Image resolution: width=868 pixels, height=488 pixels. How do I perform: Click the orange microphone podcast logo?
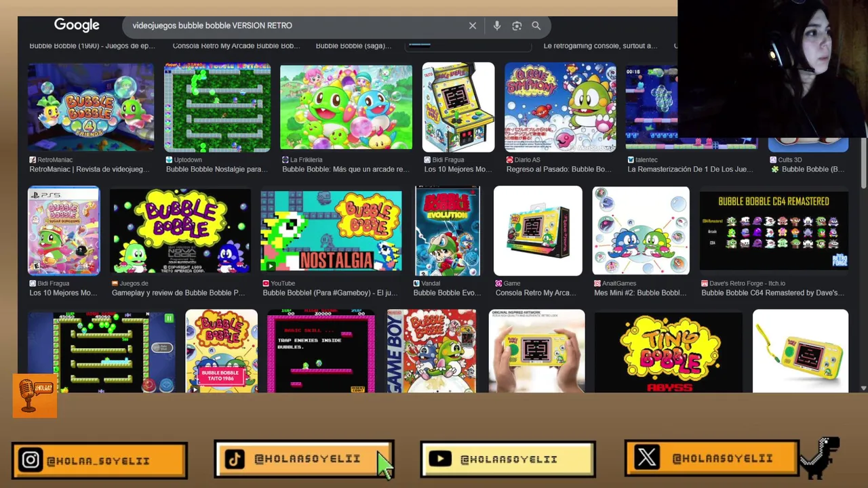[x=35, y=396]
